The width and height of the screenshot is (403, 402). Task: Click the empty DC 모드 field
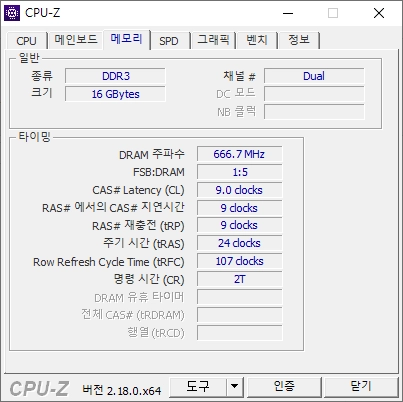pyautogui.click(x=314, y=94)
